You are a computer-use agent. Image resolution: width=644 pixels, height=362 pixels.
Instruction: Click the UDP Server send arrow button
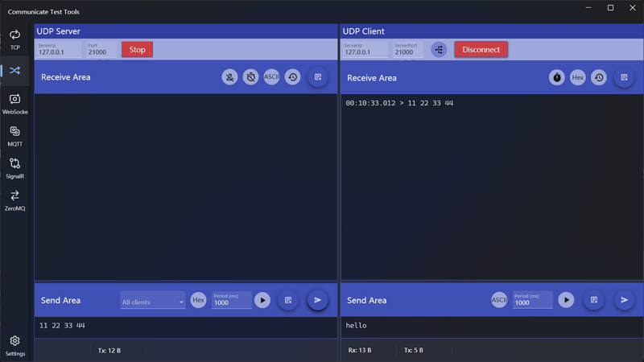point(318,300)
